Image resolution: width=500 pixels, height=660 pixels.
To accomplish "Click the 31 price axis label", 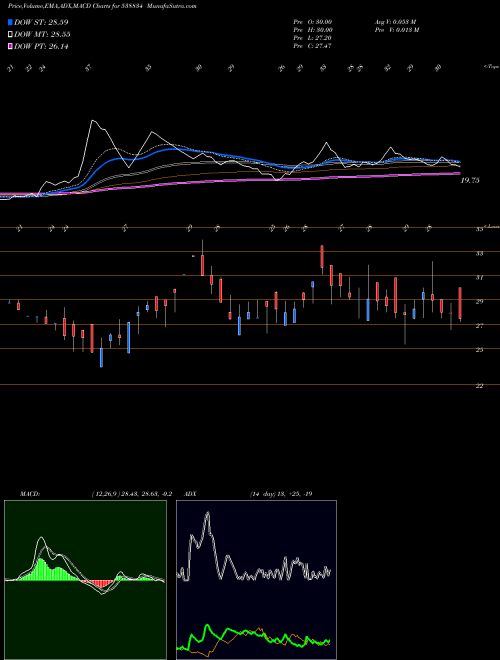I will coord(479,277).
